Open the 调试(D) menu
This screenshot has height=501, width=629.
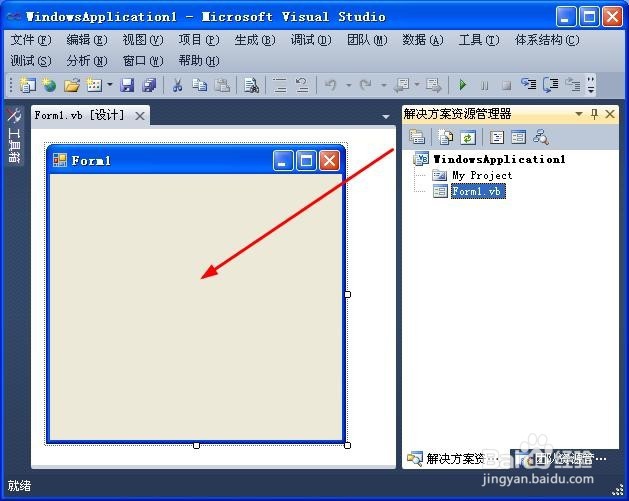click(311, 40)
